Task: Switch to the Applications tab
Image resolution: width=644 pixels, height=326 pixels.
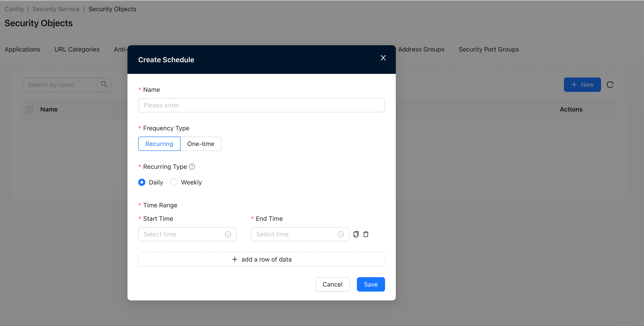Action: (22, 49)
